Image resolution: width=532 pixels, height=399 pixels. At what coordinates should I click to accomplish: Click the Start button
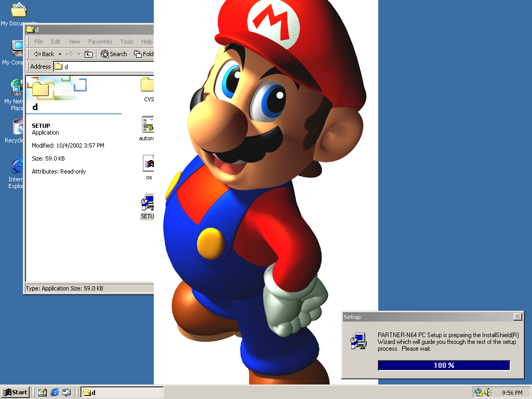tap(15, 392)
